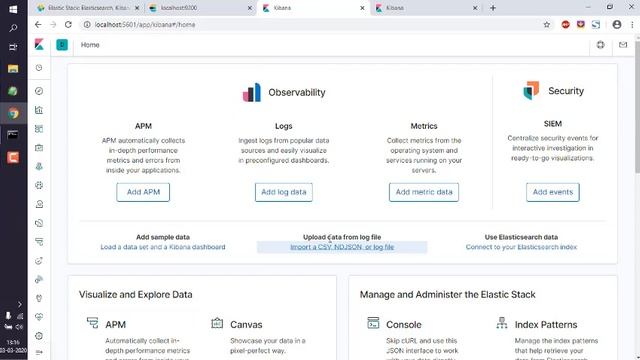
Task: Switch to Elastic Stack Elasticsearch browser tab
Action: pos(88,8)
